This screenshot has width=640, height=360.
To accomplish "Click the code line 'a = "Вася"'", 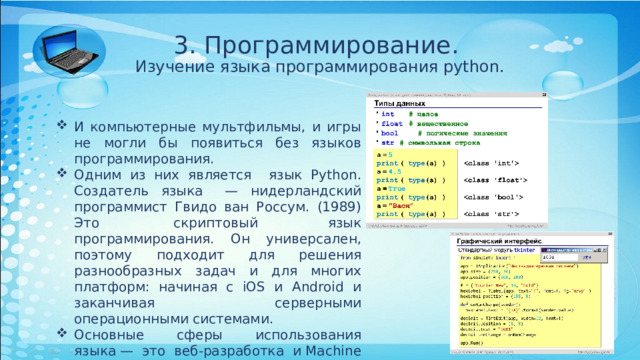I will 395,206.
